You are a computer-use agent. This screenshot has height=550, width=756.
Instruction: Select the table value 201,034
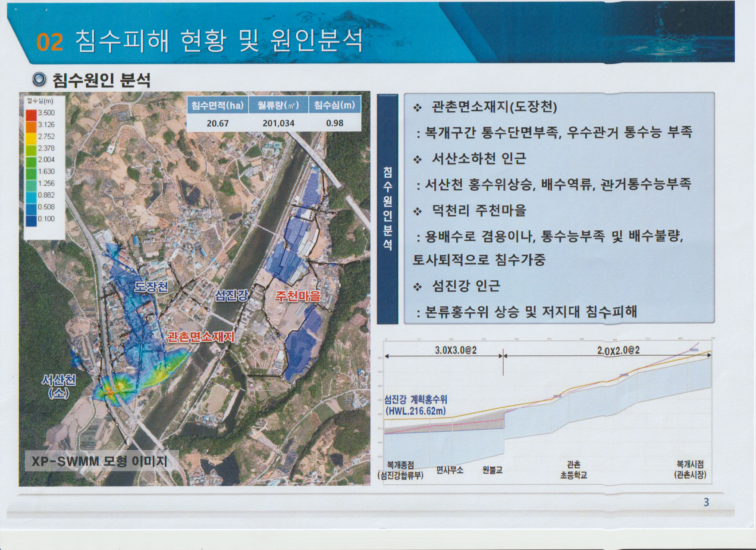pos(279,123)
